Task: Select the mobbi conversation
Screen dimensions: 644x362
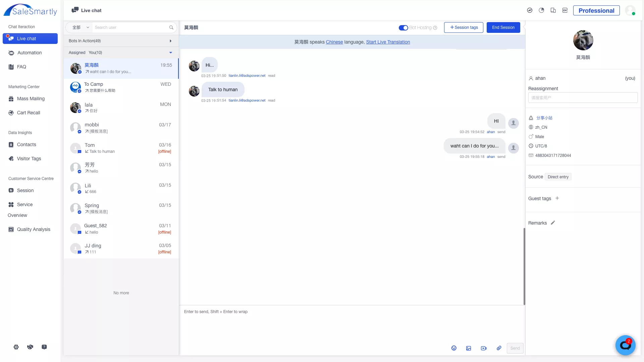Action: click(x=121, y=128)
